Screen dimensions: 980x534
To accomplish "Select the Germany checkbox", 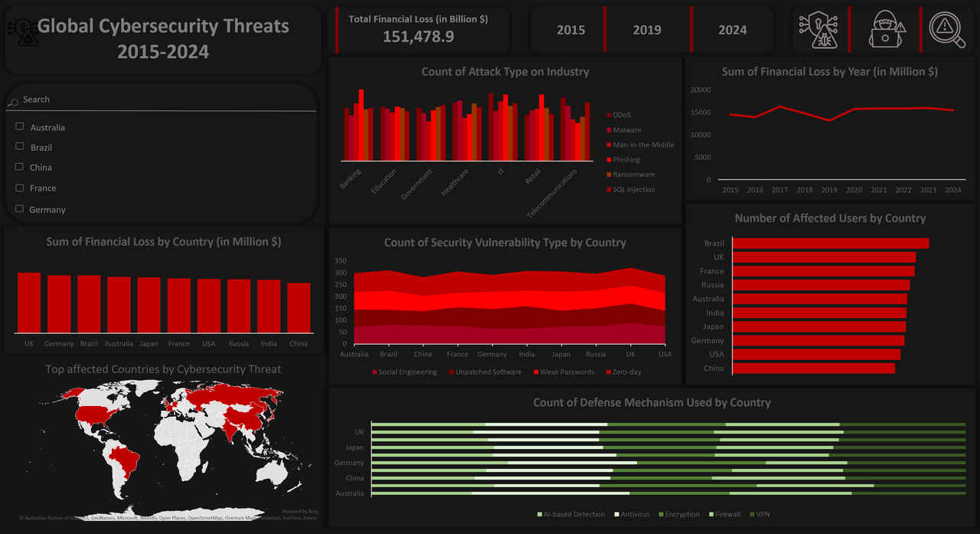I will click(x=20, y=208).
